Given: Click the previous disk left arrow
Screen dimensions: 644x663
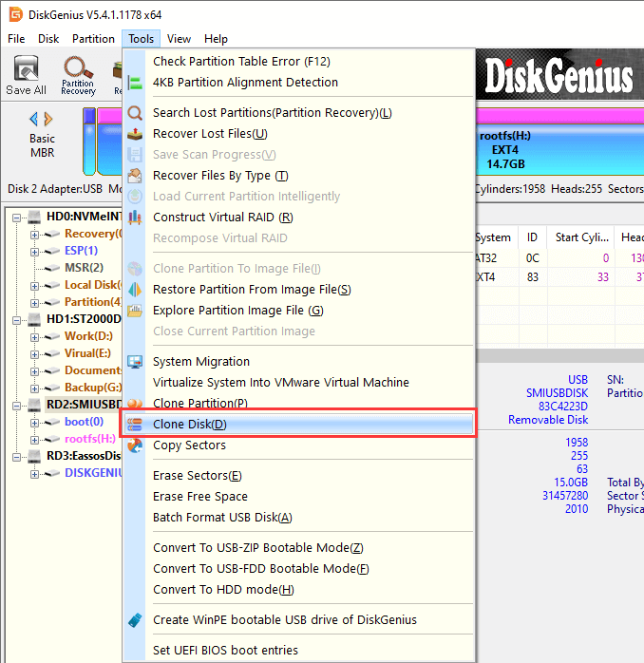Looking at the screenshot, I should click(34, 119).
